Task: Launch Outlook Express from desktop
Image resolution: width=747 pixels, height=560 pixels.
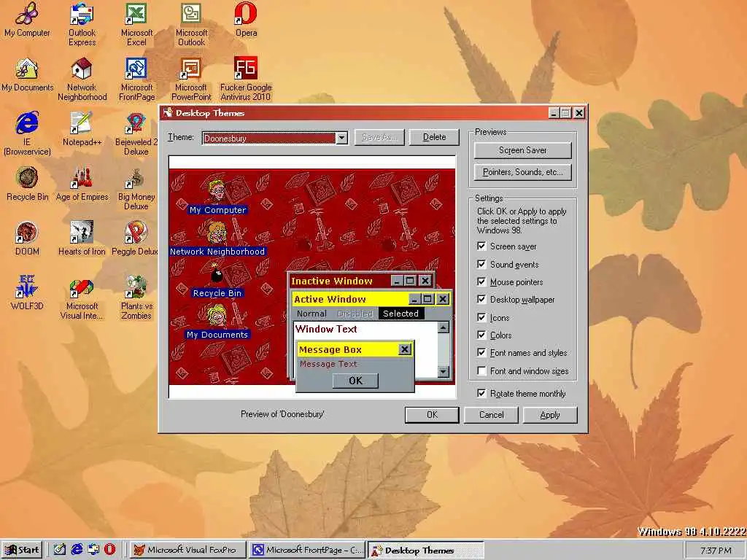Action: pyautogui.click(x=82, y=24)
